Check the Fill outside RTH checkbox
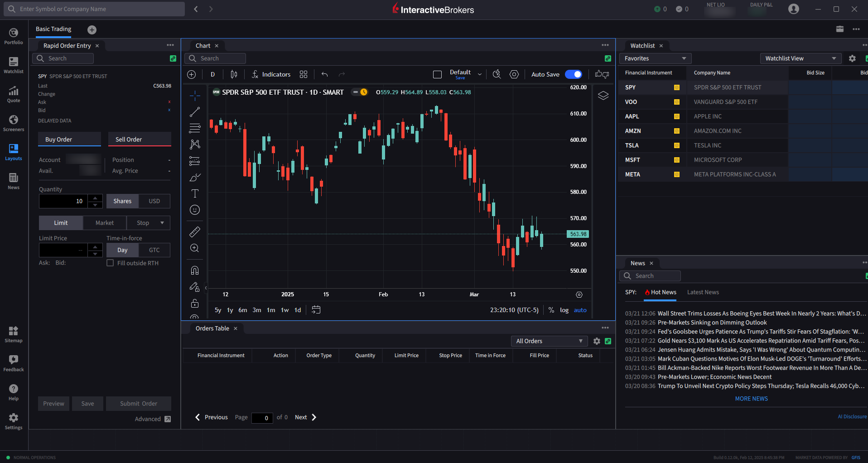This screenshot has height=463, width=868. pyautogui.click(x=110, y=263)
